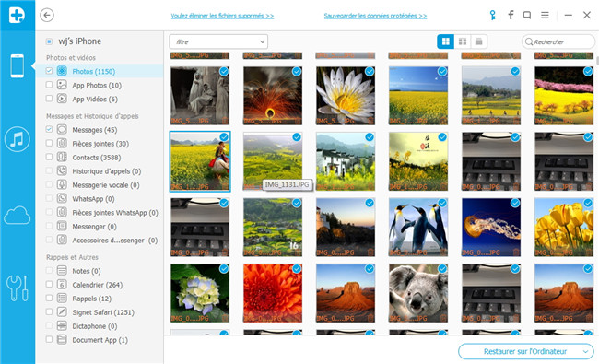The height and width of the screenshot is (364, 599).
Task: Open the key registration icon
Action: point(492,16)
